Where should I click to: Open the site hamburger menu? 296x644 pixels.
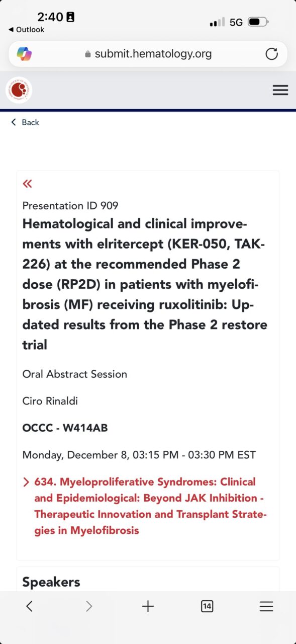(280, 90)
